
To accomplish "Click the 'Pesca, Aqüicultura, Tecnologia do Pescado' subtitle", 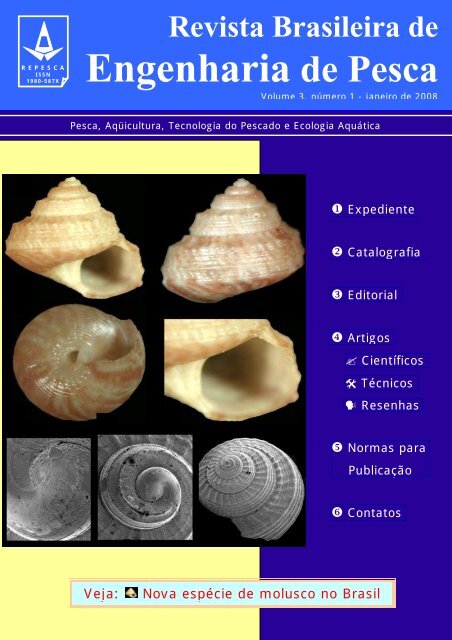I will (x=225, y=126).
